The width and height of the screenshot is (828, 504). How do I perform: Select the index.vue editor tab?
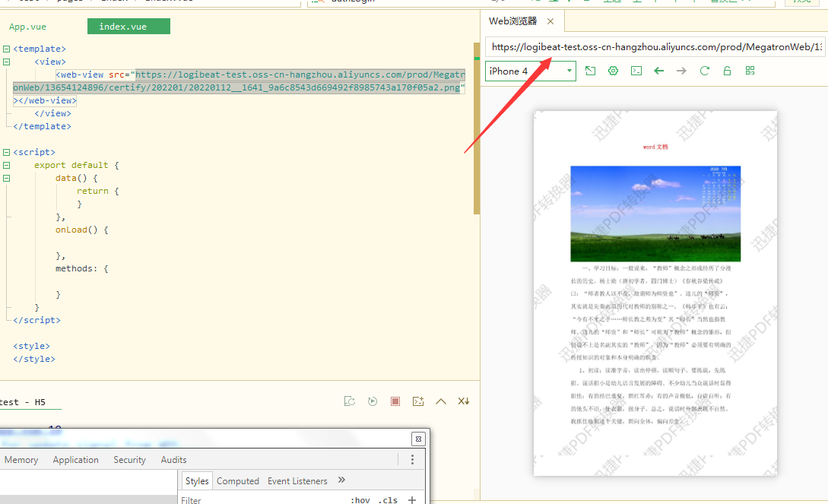click(x=128, y=27)
